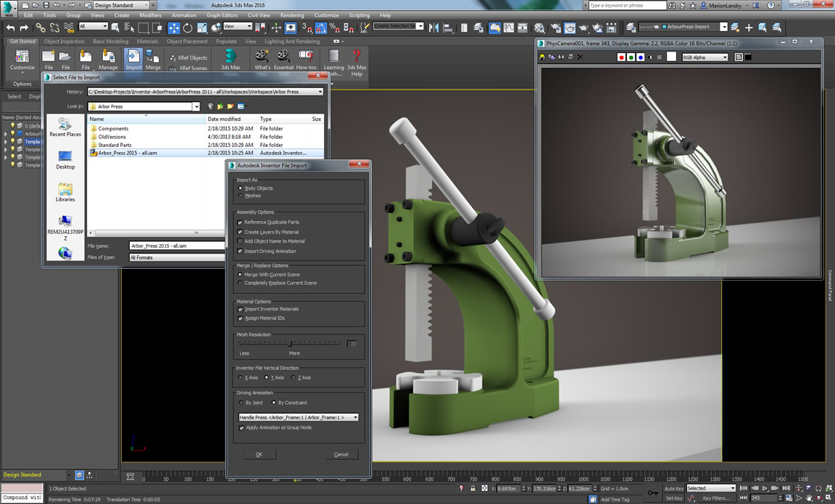Image resolution: width=835 pixels, height=504 pixels.
Task: Click XRef Objects in ribbon
Action: [188, 58]
